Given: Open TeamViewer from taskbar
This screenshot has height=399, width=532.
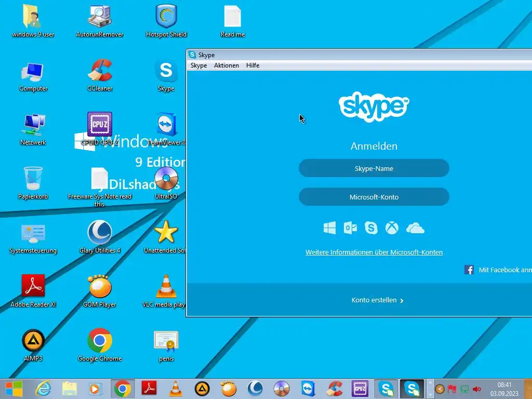Looking at the screenshot, I should pos(308,389).
